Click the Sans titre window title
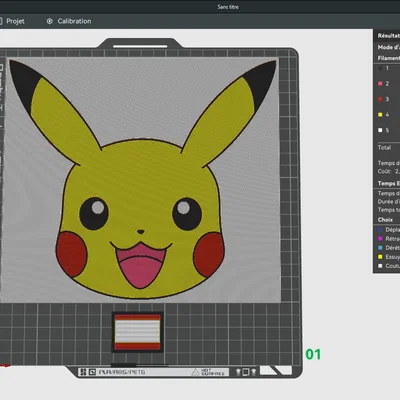 click(228, 7)
